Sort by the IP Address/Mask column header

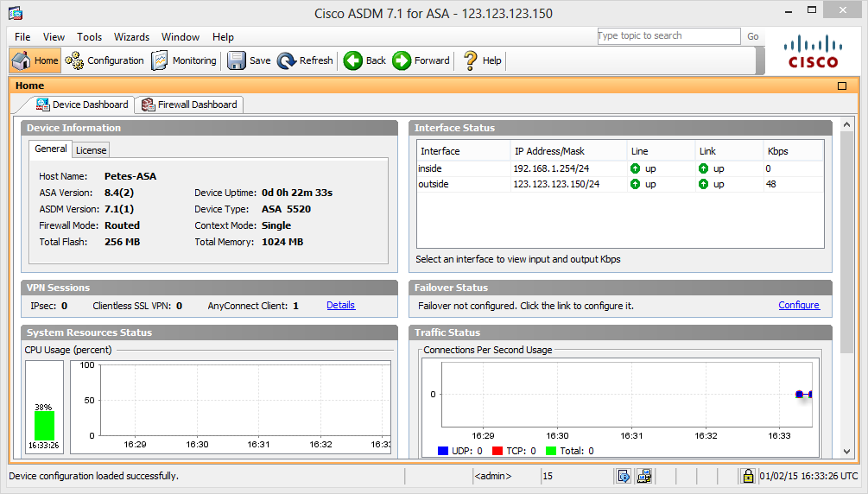[568, 151]
